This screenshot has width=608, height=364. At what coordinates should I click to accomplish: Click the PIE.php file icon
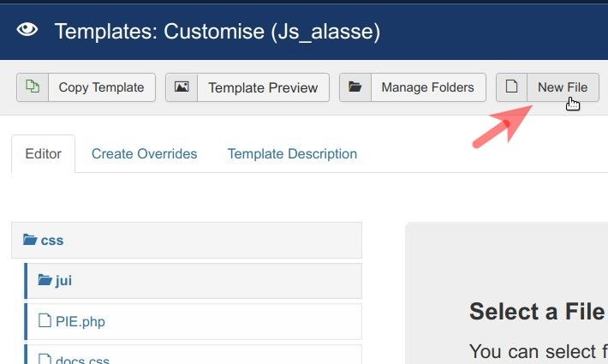pyautogui.click(x=46, y=322)
